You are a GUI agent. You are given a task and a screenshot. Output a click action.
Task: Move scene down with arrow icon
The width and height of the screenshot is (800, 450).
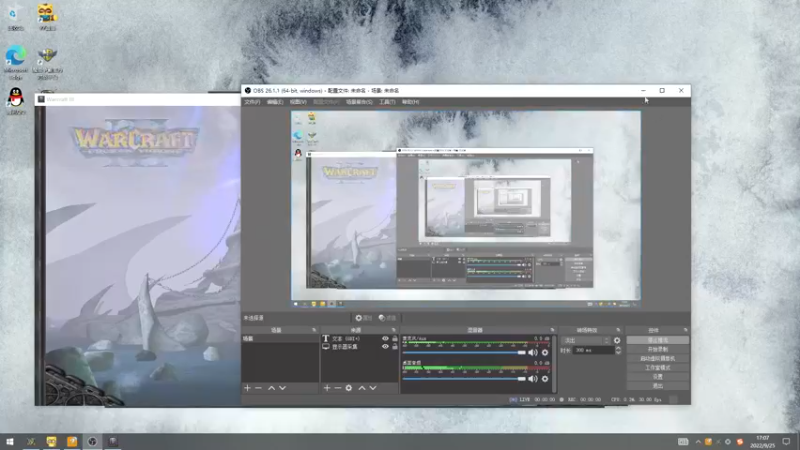(283, 388)
